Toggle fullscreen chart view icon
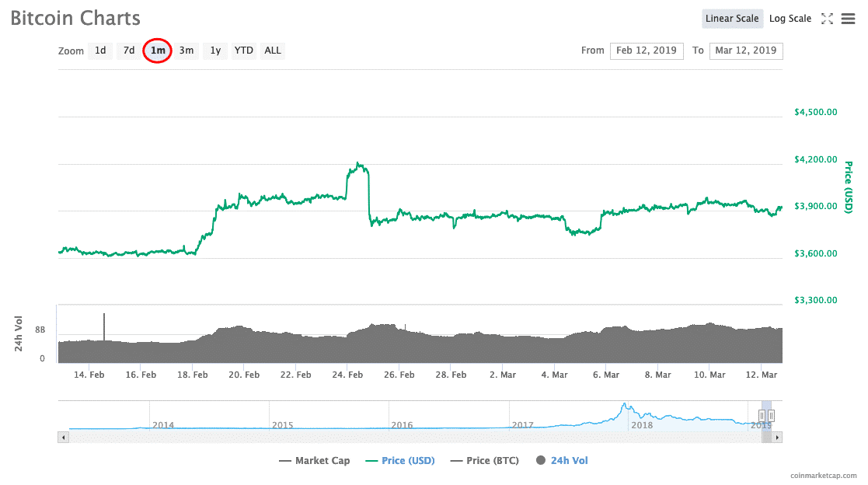This screenshot has height=485, width=868. (827, 19)
